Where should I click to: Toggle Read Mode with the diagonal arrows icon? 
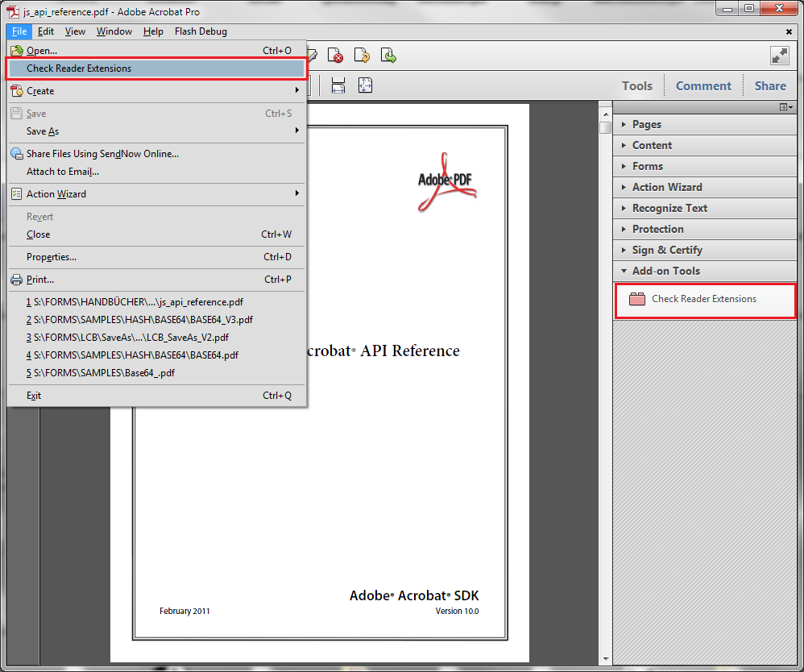point(779,56)
